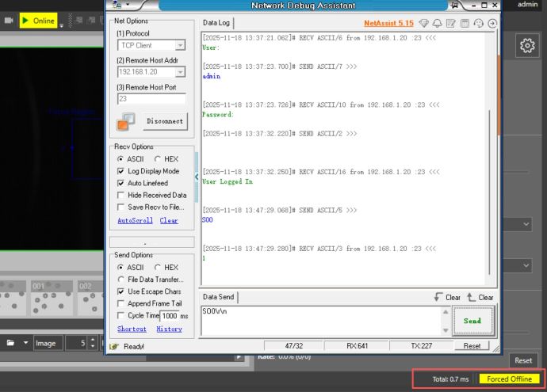Switch to the Data Log tab

[x=216, y=23]
